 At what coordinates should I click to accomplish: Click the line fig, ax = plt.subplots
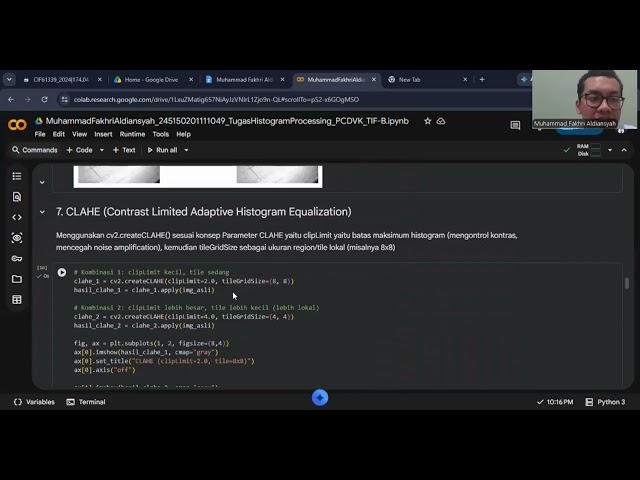click(151, 344)
